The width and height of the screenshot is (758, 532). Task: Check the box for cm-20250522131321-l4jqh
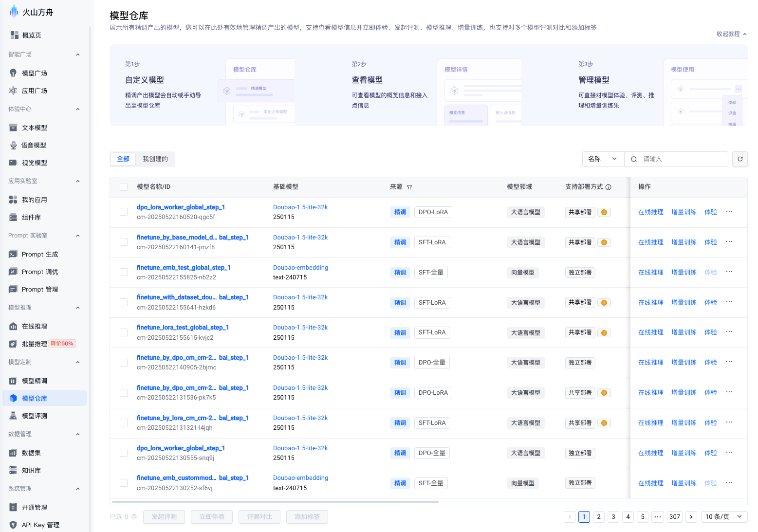[124, 422]
